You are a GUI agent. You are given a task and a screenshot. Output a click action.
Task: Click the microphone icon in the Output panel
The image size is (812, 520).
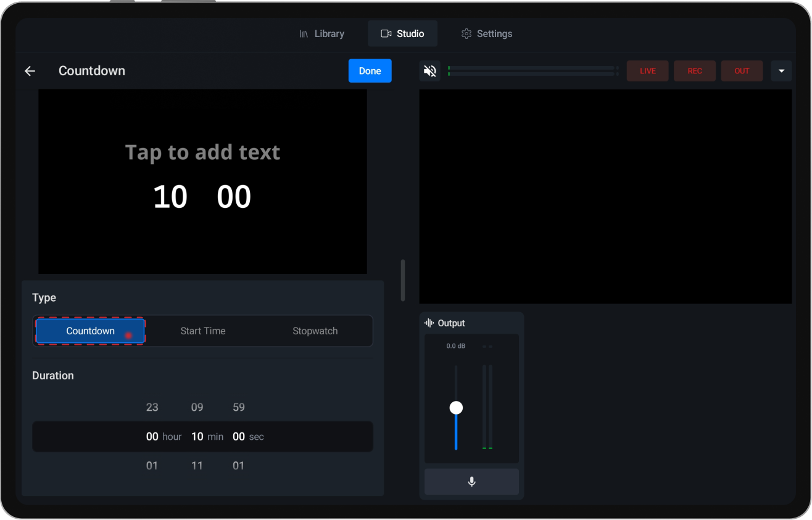471,482
